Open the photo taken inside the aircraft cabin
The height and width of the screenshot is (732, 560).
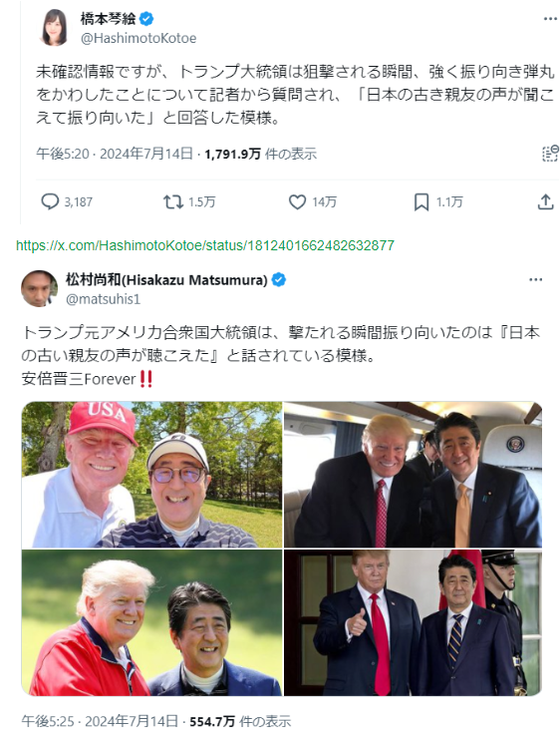414,475
